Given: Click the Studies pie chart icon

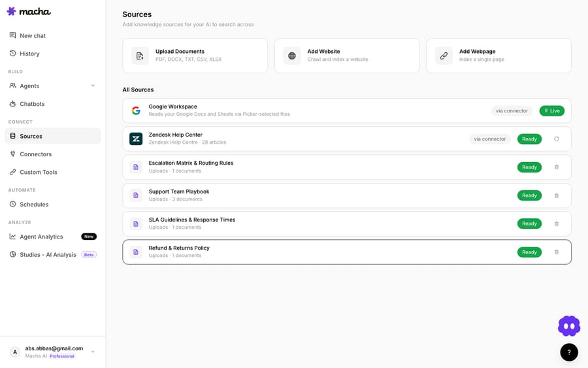Looking at the screenshot, I should tap(13, 254).
